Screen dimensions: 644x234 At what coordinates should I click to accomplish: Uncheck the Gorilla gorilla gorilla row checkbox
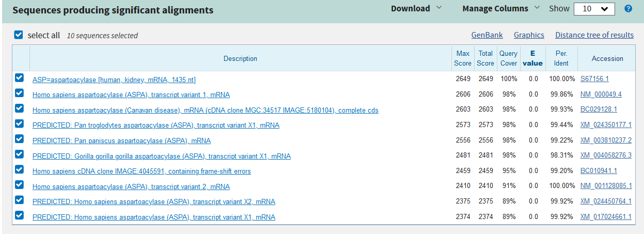(20, 154)
